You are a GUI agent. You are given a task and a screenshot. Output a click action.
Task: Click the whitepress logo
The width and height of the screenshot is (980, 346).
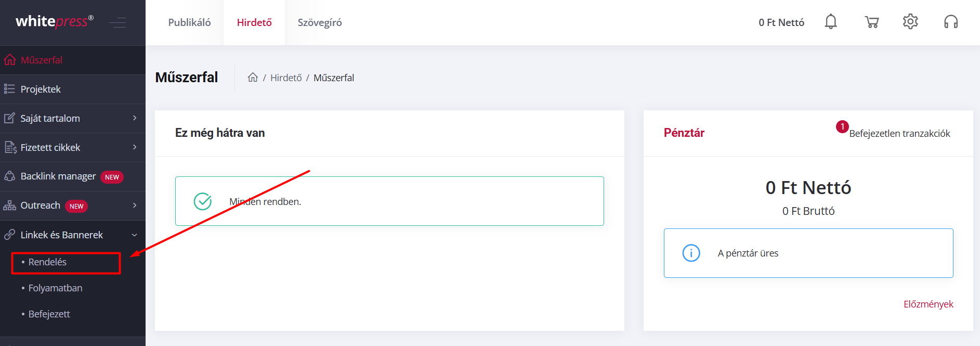(55, 21)
